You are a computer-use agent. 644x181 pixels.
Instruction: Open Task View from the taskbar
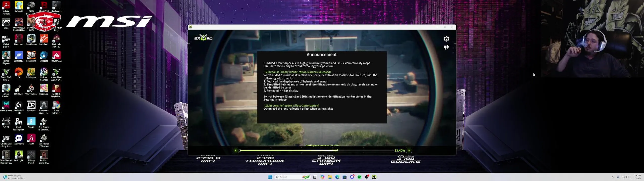tap(315, 177)
